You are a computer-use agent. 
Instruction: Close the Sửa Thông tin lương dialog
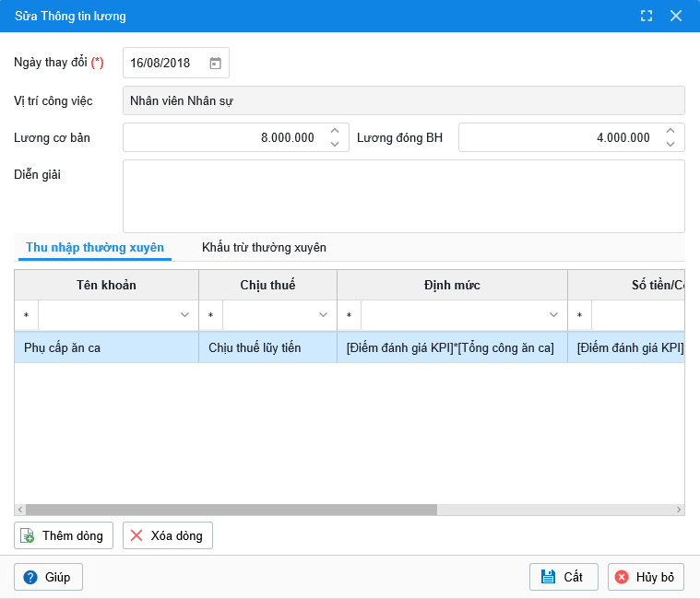click(x=676, y=16)
